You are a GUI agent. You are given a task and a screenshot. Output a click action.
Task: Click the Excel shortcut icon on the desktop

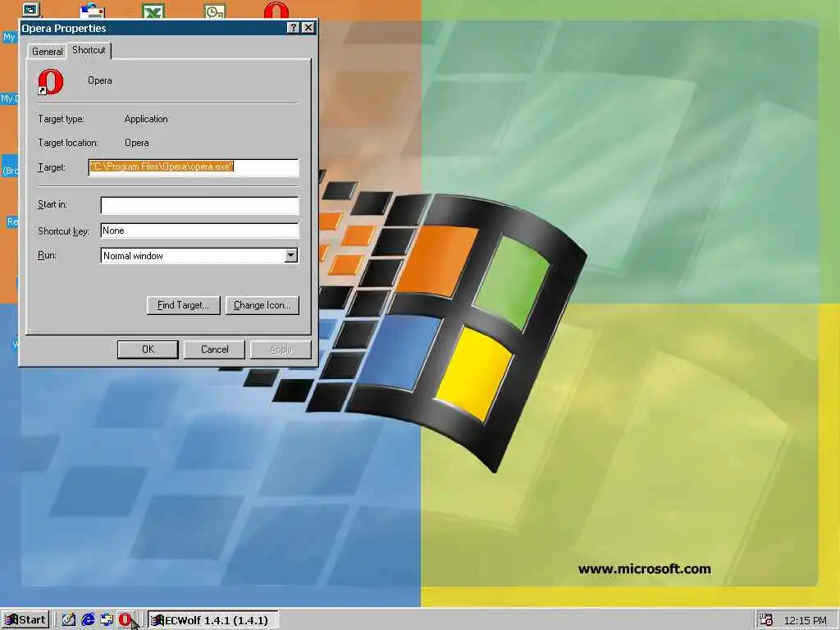pyautogui.click(x=153, y=10)
